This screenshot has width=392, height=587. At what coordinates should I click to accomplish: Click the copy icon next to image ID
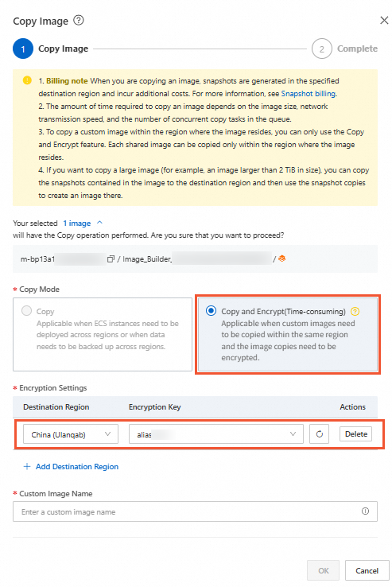pyautogui.click(x=111, y=259)
